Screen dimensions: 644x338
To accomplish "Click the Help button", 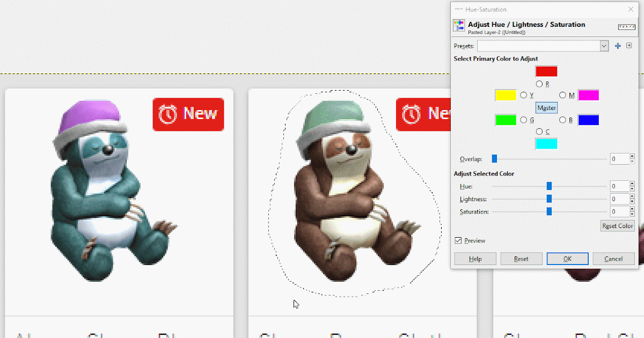I will (475, 259).
